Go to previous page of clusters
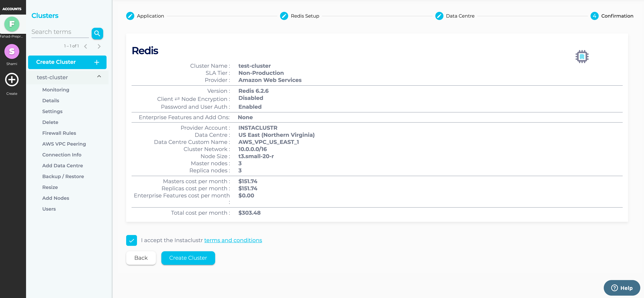Image resolution: width=644 pixels, height=298 pixels. coord(86,46)
